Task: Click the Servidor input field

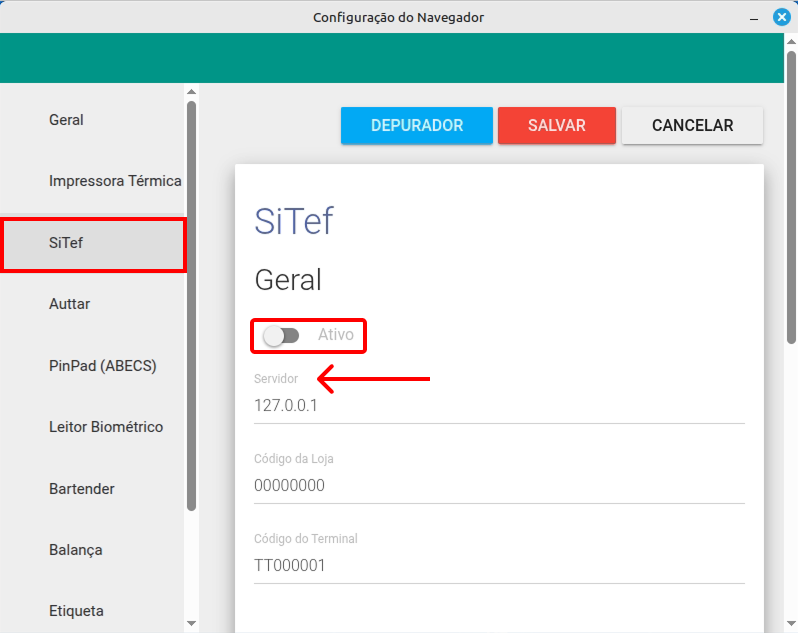Action: [x=498, y=406]
